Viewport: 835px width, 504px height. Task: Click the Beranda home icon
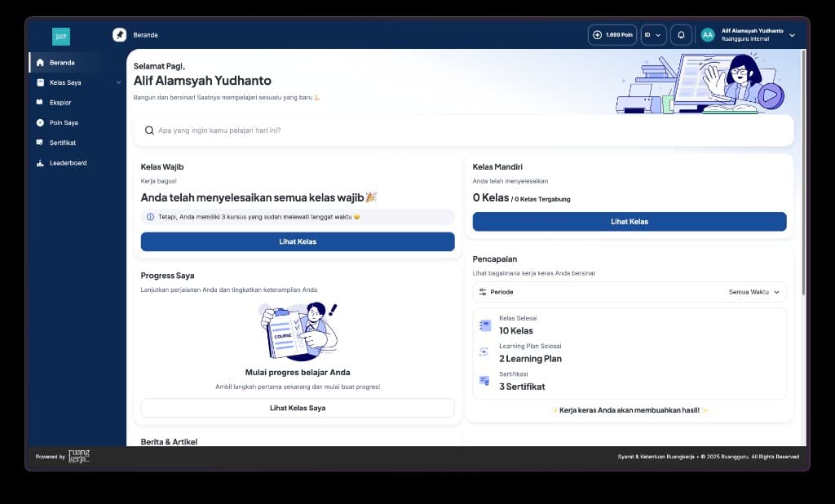(40, 62)
